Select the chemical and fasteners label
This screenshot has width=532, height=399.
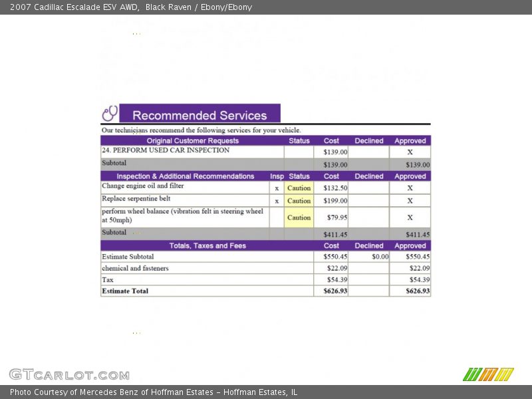point(136,269)
